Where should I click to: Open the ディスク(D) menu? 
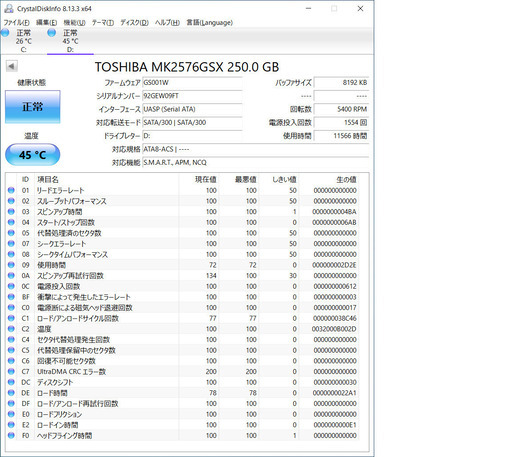tap(134, 23)
